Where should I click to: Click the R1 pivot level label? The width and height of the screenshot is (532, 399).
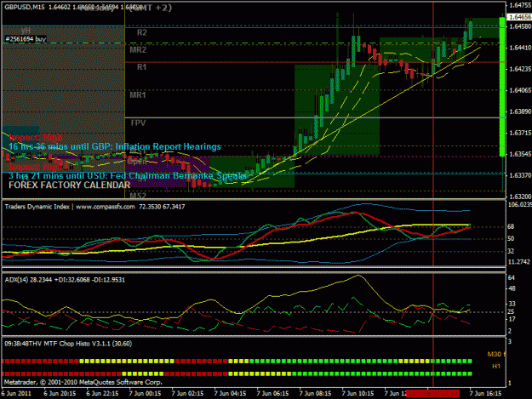(x=142, y=67)
